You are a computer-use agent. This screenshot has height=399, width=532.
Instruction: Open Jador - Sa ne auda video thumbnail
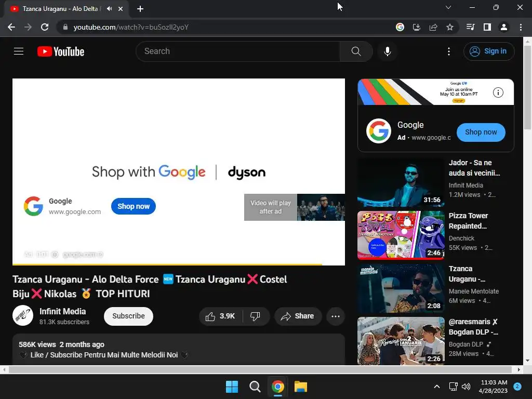coord(401,182)
